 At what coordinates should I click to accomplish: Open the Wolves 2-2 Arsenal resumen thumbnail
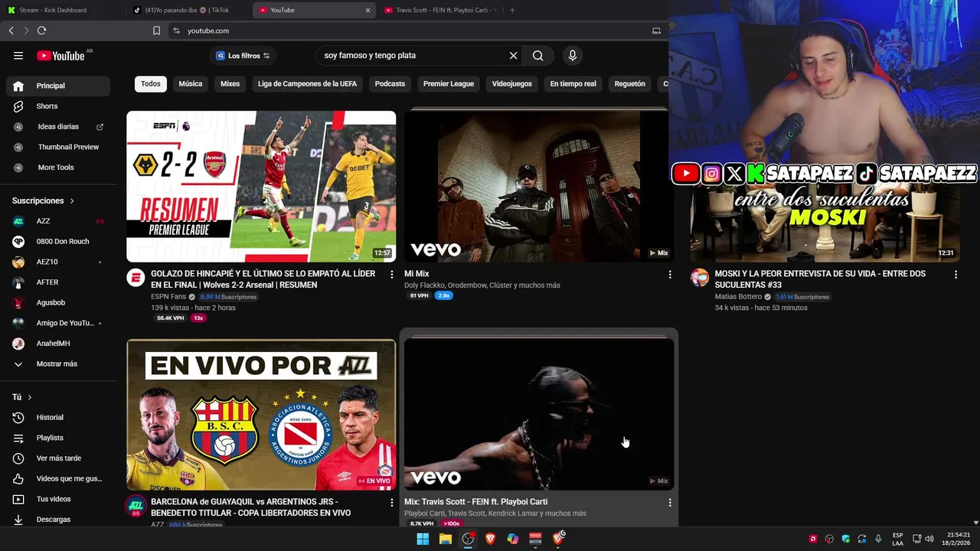(x=261, y=186)
